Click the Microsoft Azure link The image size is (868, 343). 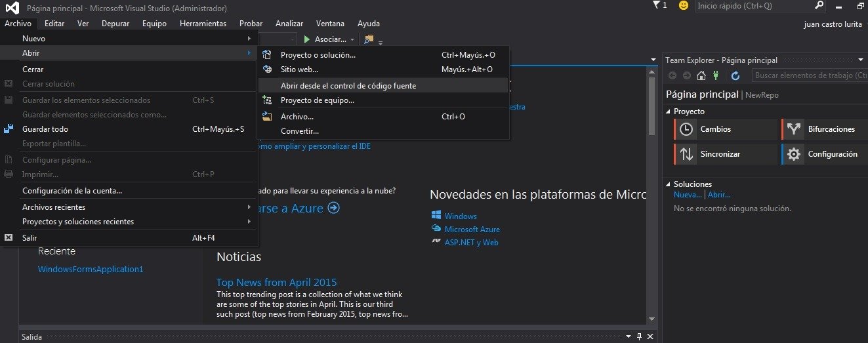tap(472, 230)
